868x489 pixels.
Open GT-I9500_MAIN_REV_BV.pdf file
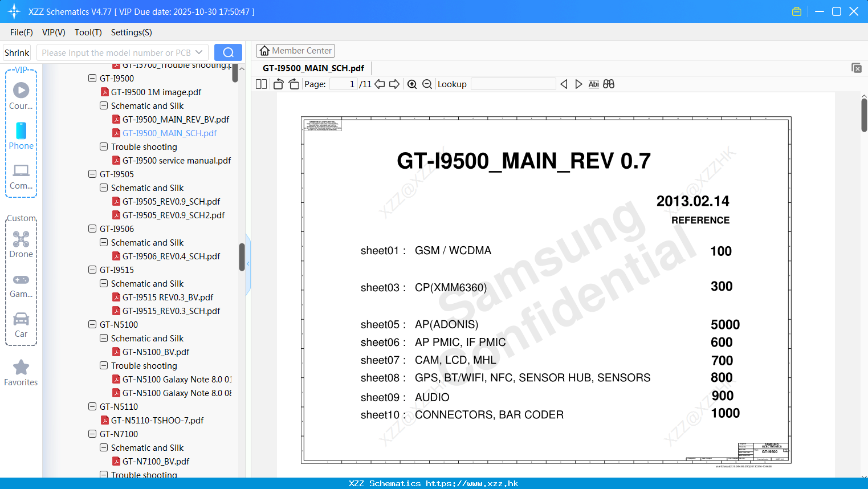pos(176,119)
